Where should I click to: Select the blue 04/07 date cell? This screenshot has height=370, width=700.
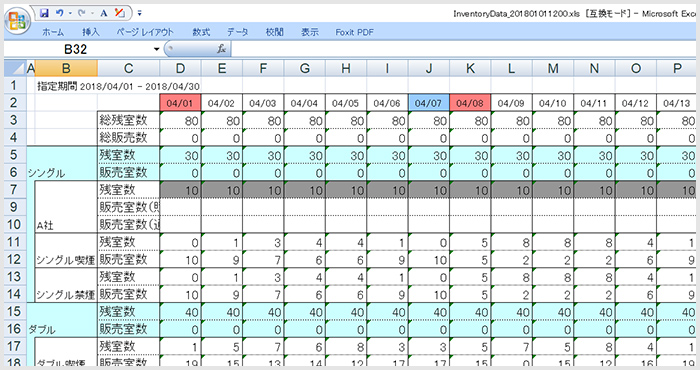429,103
